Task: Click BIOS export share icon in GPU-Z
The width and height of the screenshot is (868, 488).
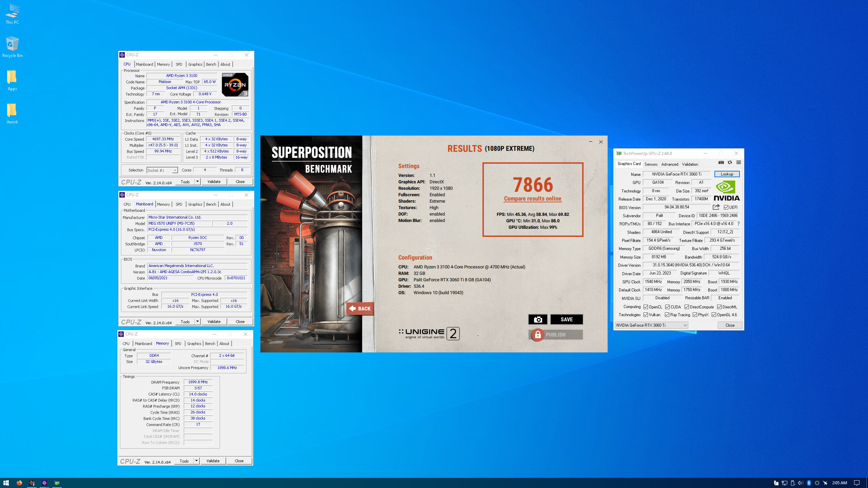Action: point(716,207)
